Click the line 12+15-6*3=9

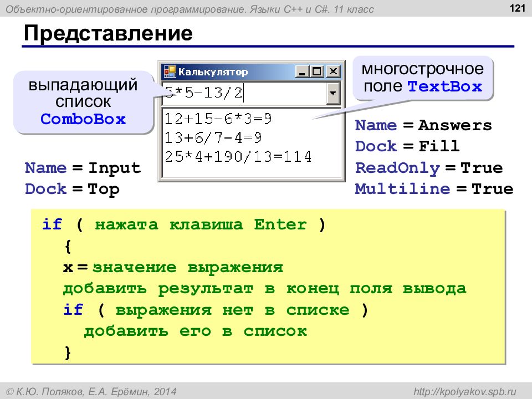[x=218, y=119]
